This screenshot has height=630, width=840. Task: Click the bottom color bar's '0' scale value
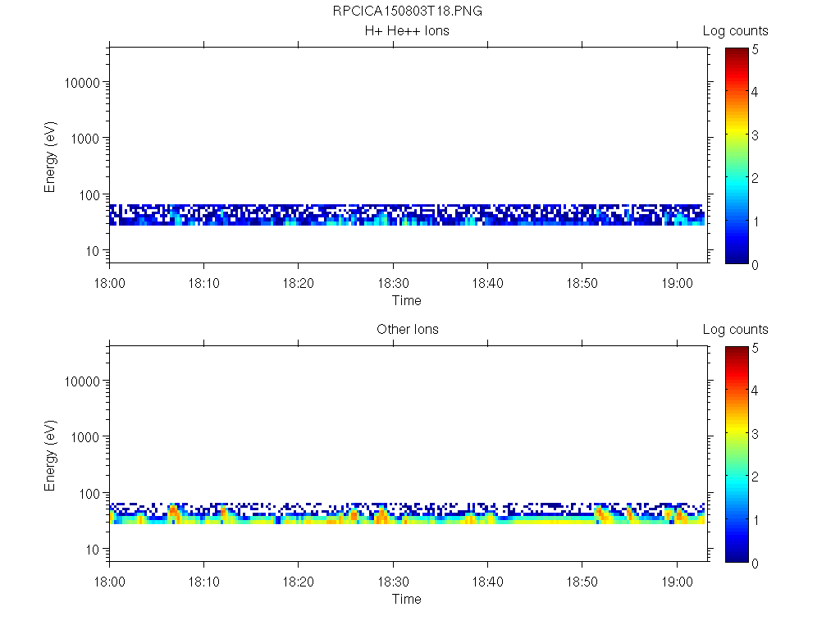(756, 564)
